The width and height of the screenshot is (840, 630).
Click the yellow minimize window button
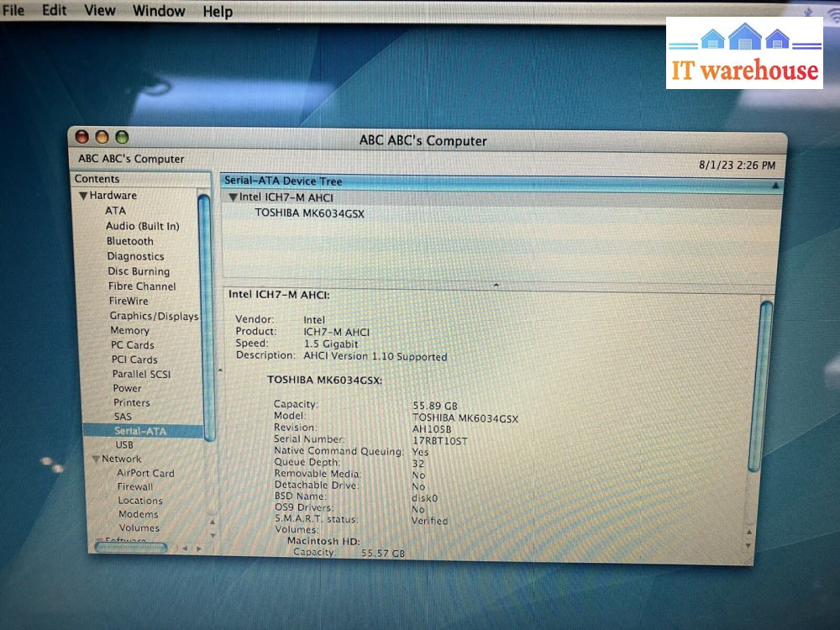tap(102, 137)
